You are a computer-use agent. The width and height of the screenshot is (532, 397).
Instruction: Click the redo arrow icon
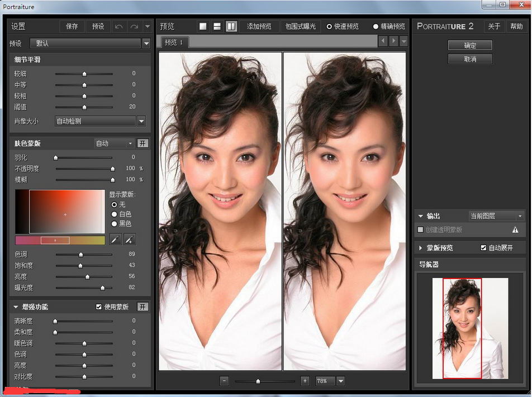[133, 26]
